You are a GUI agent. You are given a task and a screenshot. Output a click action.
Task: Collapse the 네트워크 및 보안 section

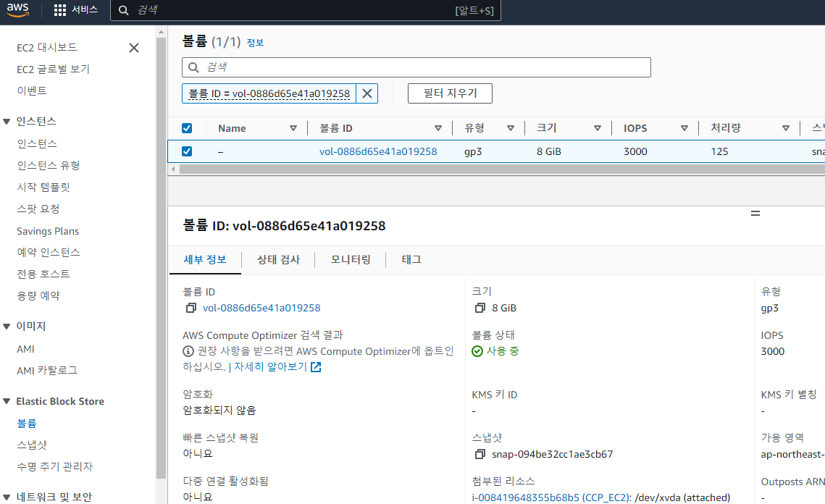click(x=7, y=497)
